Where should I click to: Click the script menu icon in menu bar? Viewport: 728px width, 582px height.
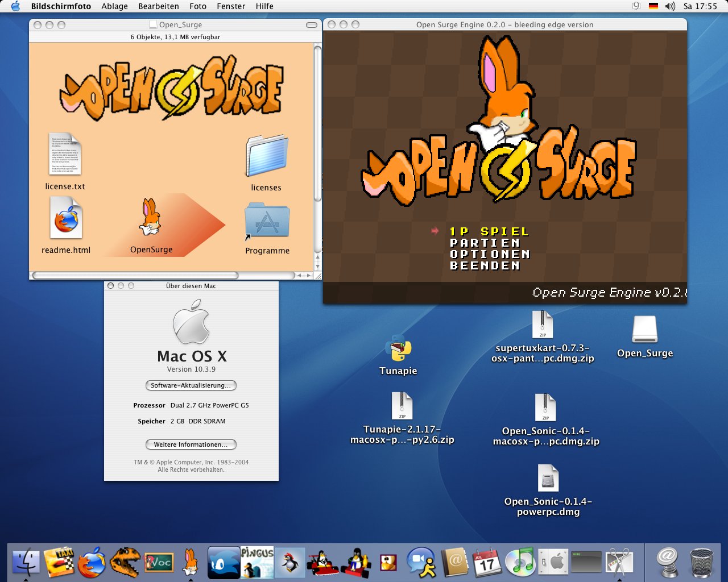636,6
